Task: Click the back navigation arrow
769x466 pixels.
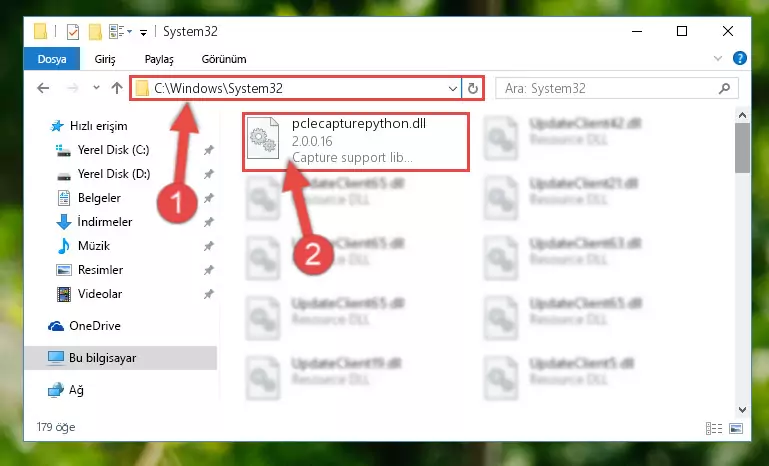Action: [x=43, y=88]
